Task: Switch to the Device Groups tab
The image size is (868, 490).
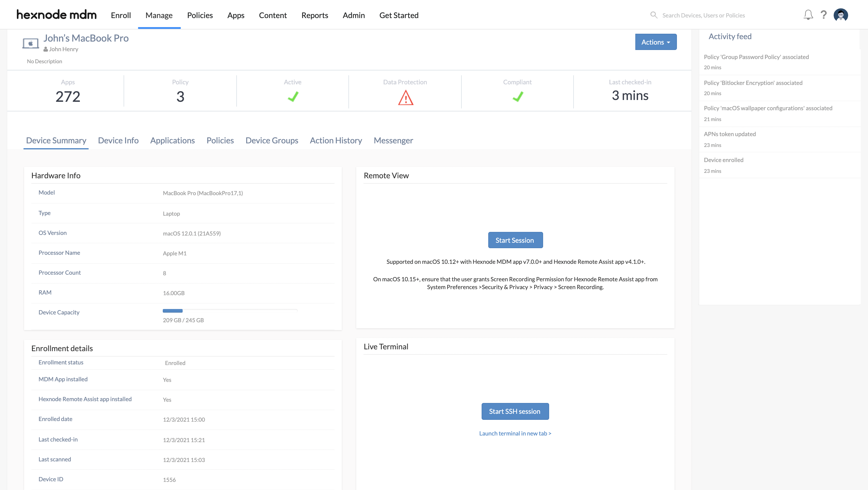Action: [x=272, y=140]
